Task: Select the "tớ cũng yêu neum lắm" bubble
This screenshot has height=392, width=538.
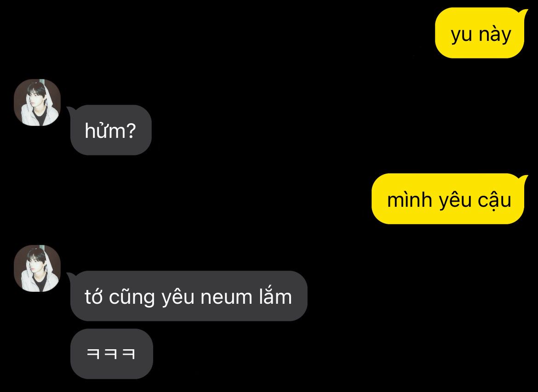Action: (188, 296)
